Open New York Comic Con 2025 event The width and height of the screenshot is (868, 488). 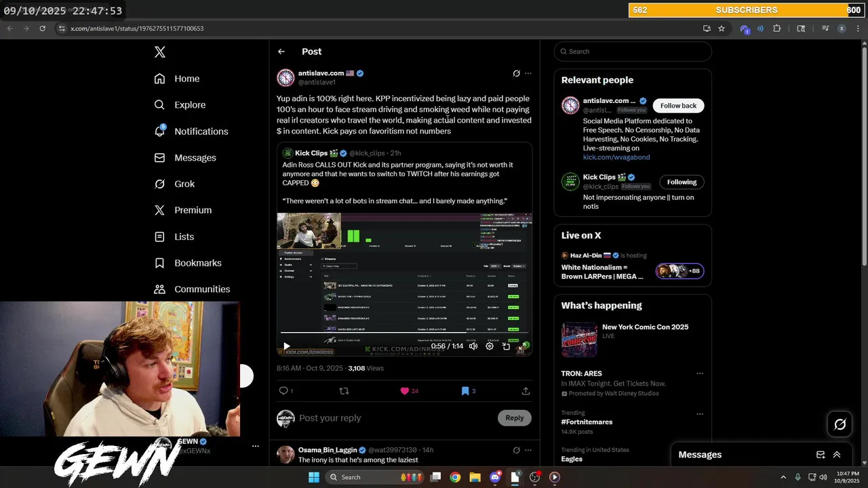[x=645, y=327]
